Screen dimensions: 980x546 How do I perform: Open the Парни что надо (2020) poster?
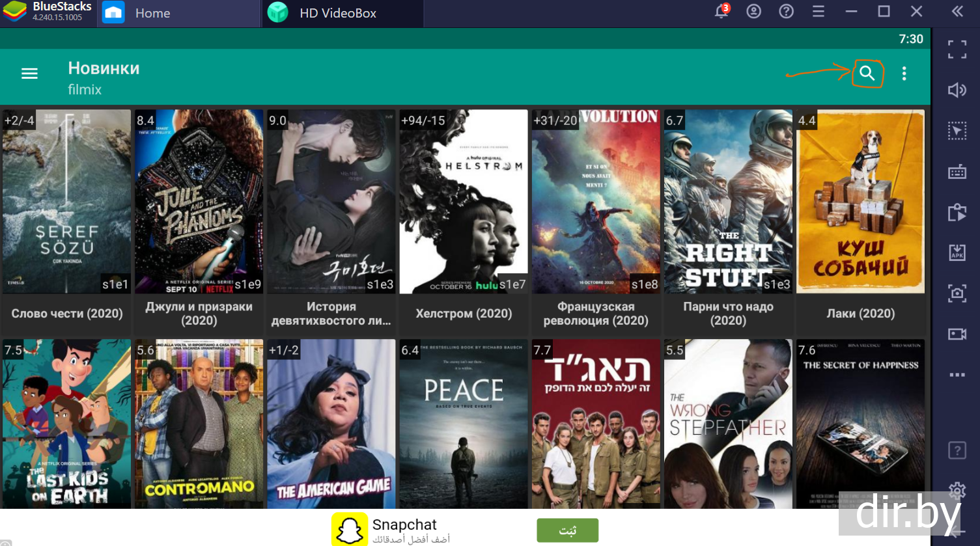[728, 202]
